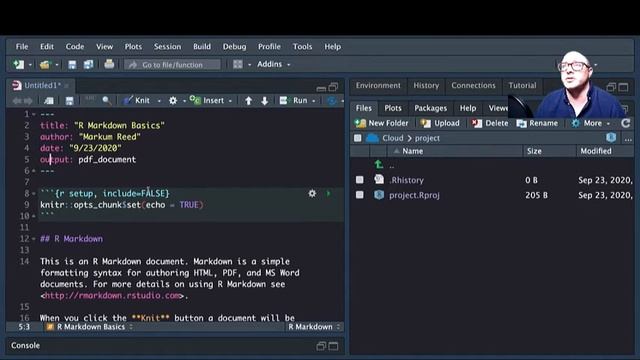Select the Untitled1 editor tab
This screenshot has height=360, width=640.
(42, 85)
